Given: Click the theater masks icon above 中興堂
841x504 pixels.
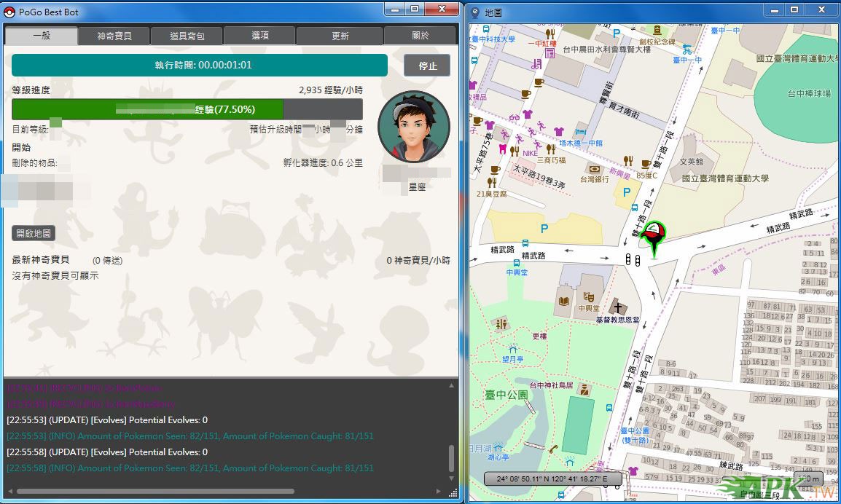Looking at the screenshot, I should (x=587, y=297).
